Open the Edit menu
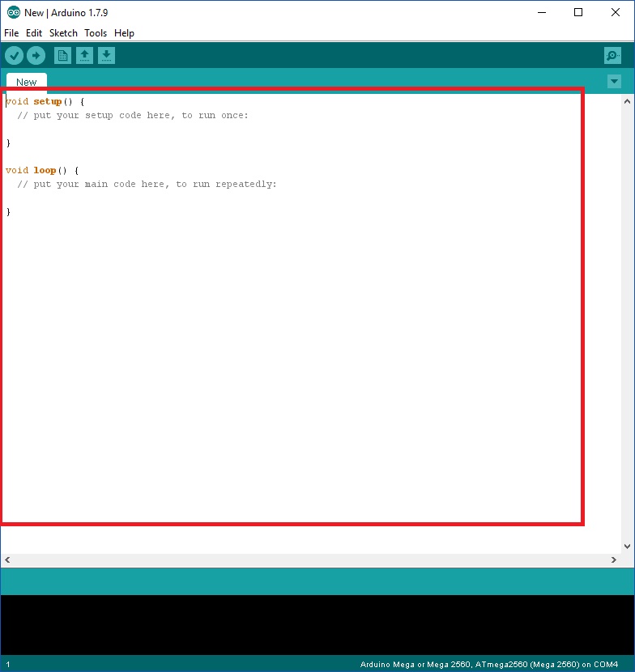Viewport: 635px width, 672px height. pos(34,33)
